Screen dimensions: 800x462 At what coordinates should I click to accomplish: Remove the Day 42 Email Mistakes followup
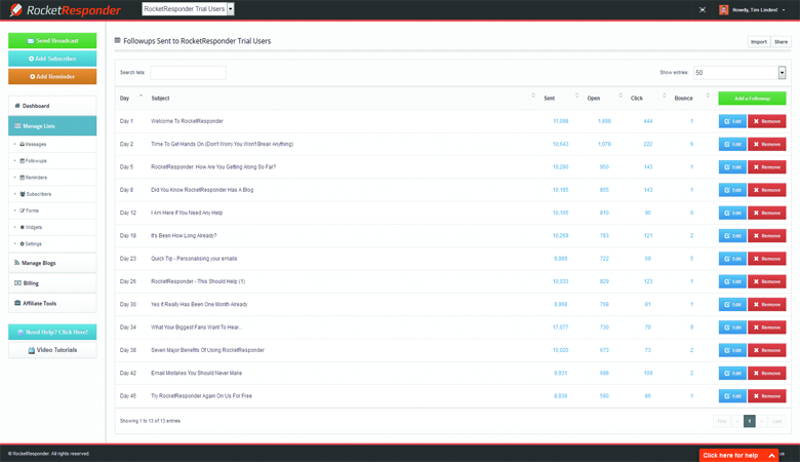tap(767, 373)
